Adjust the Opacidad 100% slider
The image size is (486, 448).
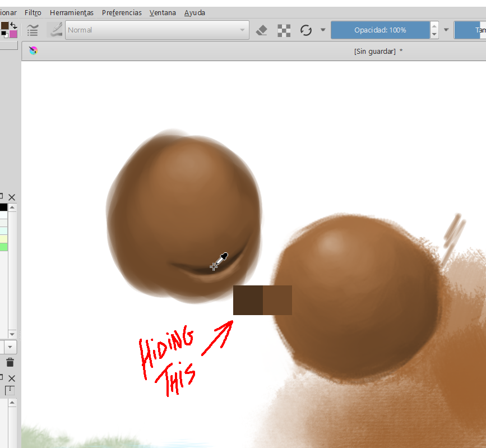(380, 30)
